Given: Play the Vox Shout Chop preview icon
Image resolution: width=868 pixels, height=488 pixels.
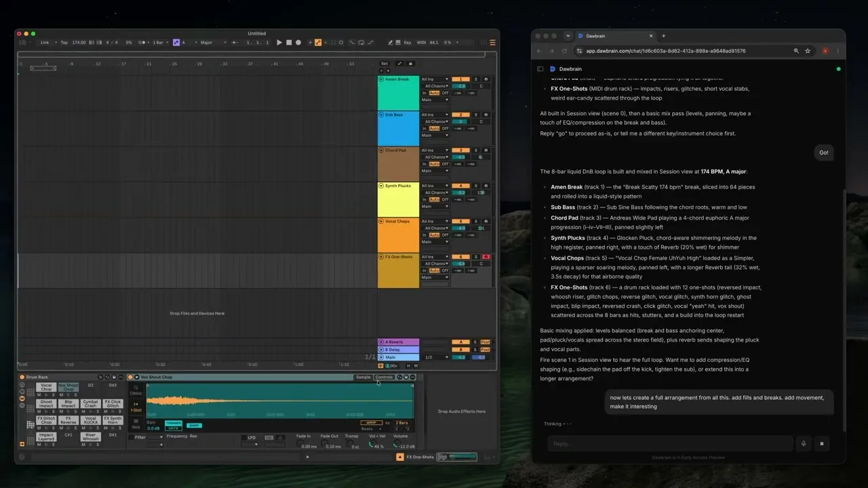Looking at the screenshot, I should pyautogui.click(x=137, y=377).
